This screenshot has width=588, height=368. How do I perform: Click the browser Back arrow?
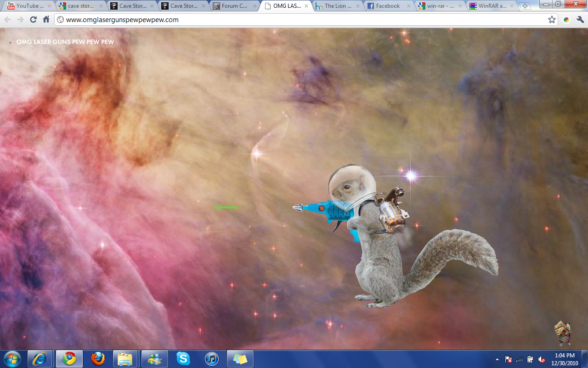click(x=8, y=20)
